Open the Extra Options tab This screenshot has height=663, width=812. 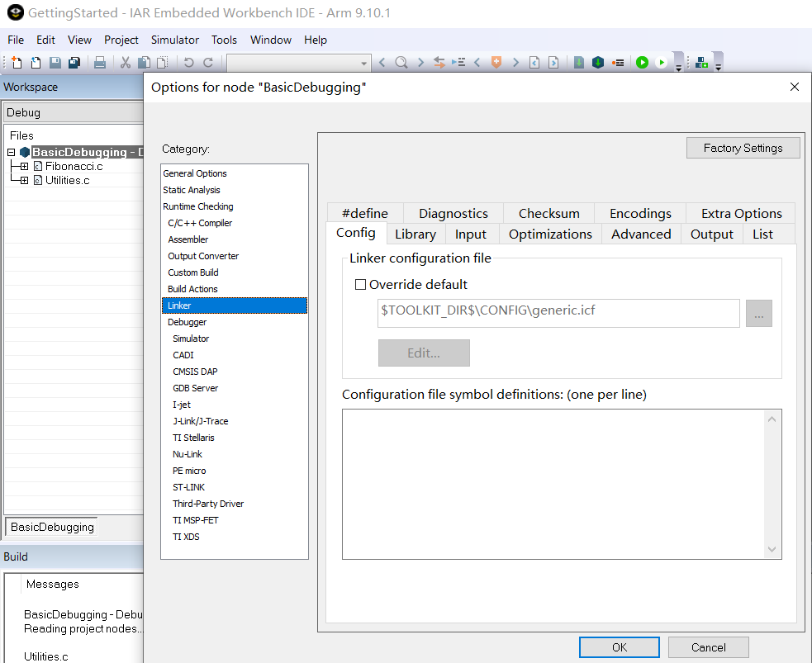(x=741, y=213)
